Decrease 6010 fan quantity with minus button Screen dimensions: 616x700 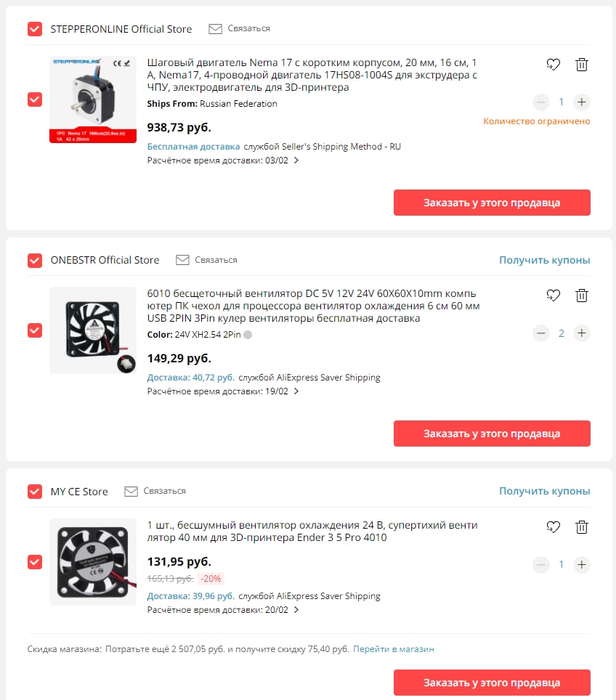coord(541,333)
